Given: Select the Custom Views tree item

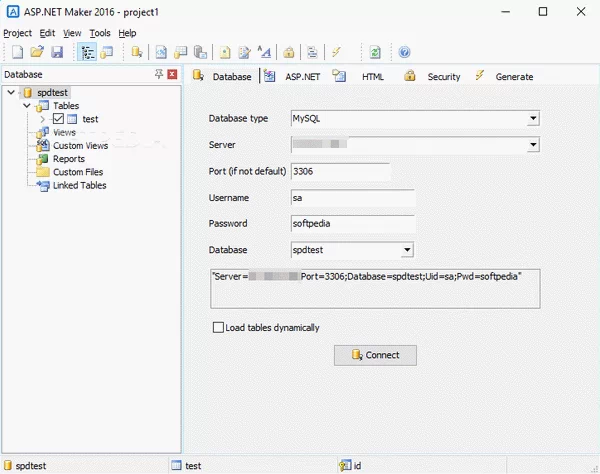Looking at the screenshot, I should pyautogui.click(x=80, y=146).
